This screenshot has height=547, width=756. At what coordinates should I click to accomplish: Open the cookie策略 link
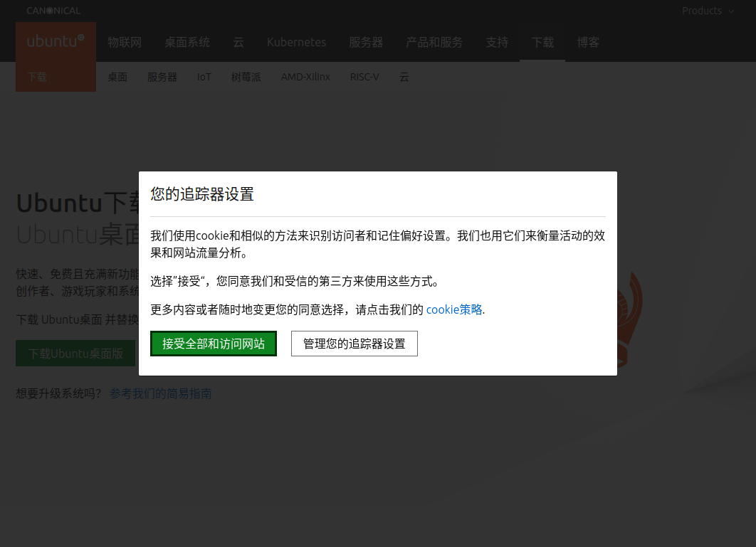[x=454, y=309]
